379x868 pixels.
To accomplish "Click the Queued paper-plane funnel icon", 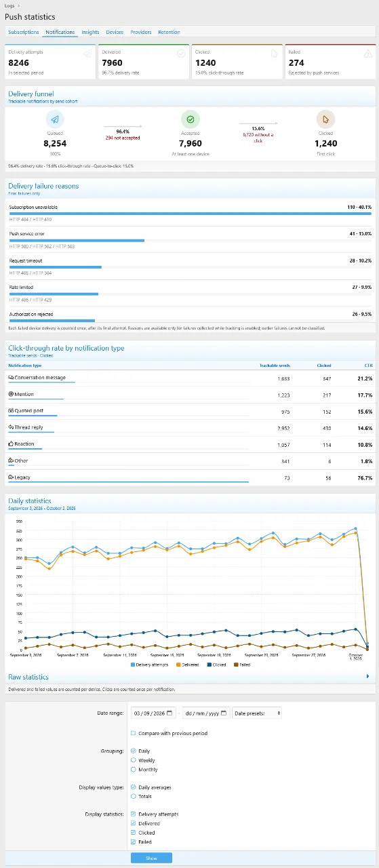I will [x=55, y=119].
